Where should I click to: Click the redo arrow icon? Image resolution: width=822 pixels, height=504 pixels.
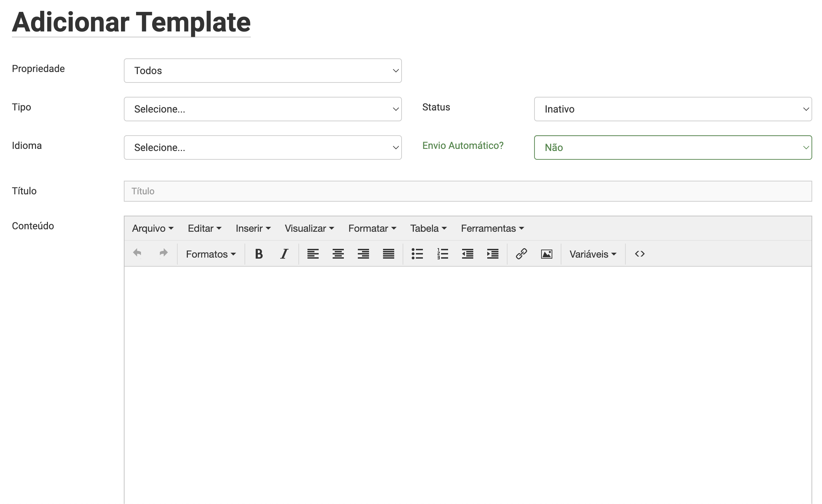(x=163, y=253)
